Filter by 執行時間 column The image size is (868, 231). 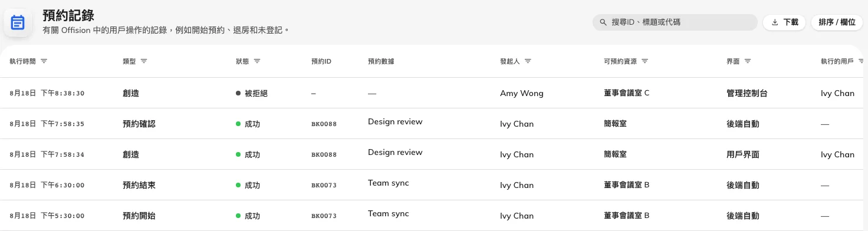(x=44, y=61)
